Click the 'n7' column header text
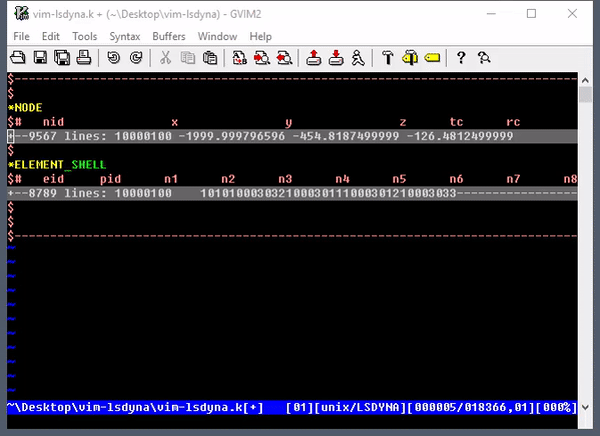 pos(513,179)
